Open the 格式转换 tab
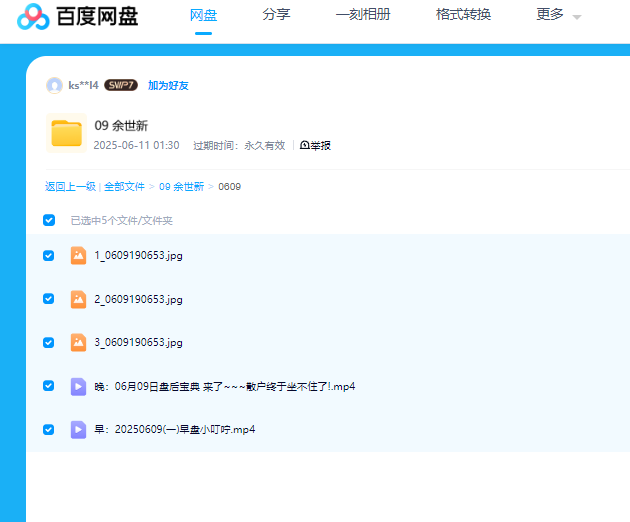The image size is (630, 522). [463, 15]
